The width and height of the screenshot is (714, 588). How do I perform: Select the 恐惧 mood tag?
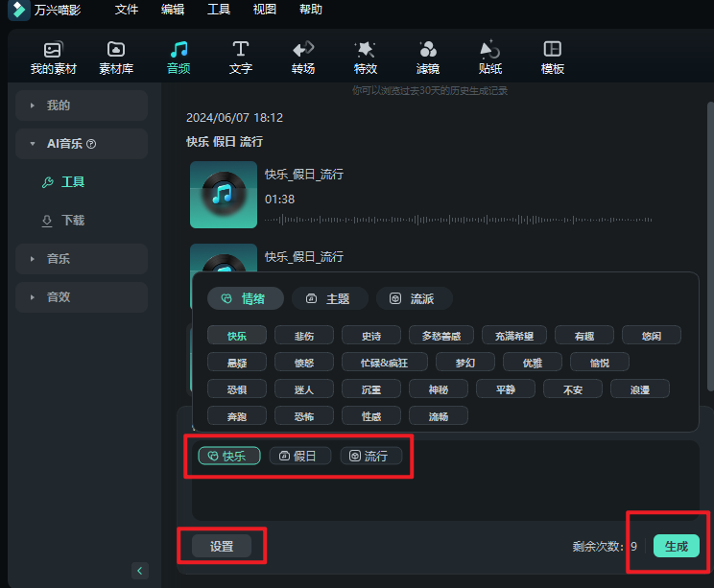[x=237, y=389]
